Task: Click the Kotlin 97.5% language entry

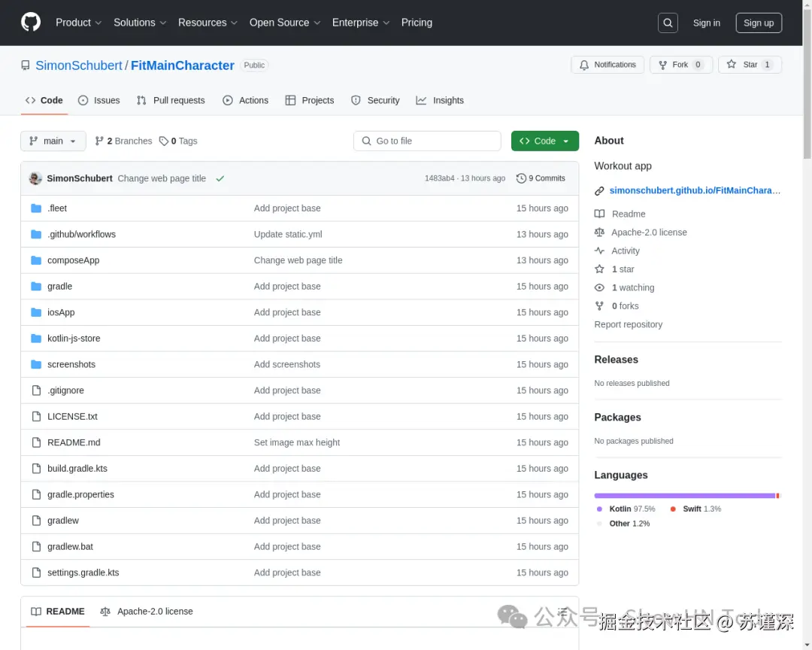Action: click(626, 509)
